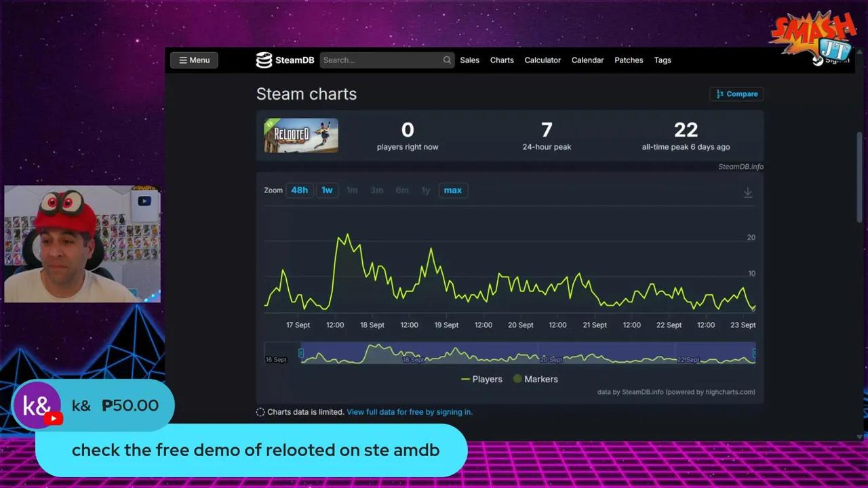Click the Compare button
This screenshot has height=488, width=868.
(x=736, y=94)
